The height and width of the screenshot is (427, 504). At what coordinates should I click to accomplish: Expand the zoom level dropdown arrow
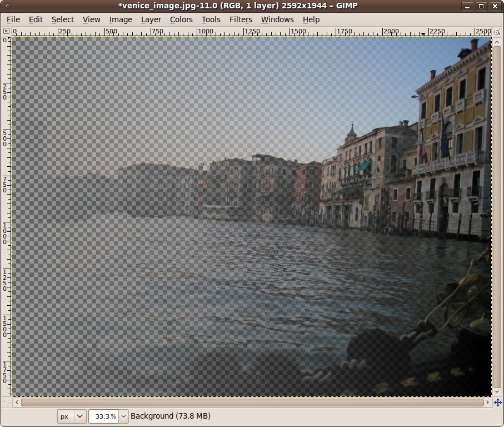[123, 416]
